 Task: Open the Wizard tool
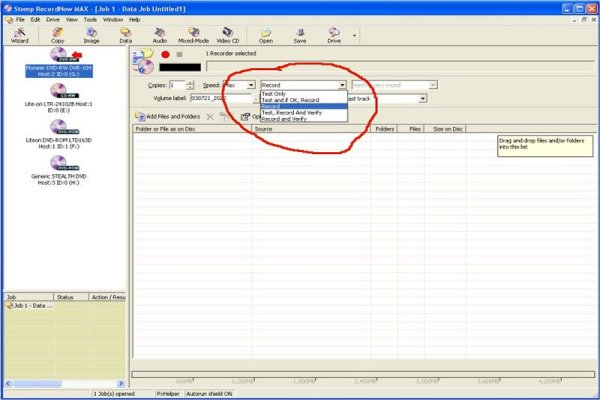[x=20, y=36]
